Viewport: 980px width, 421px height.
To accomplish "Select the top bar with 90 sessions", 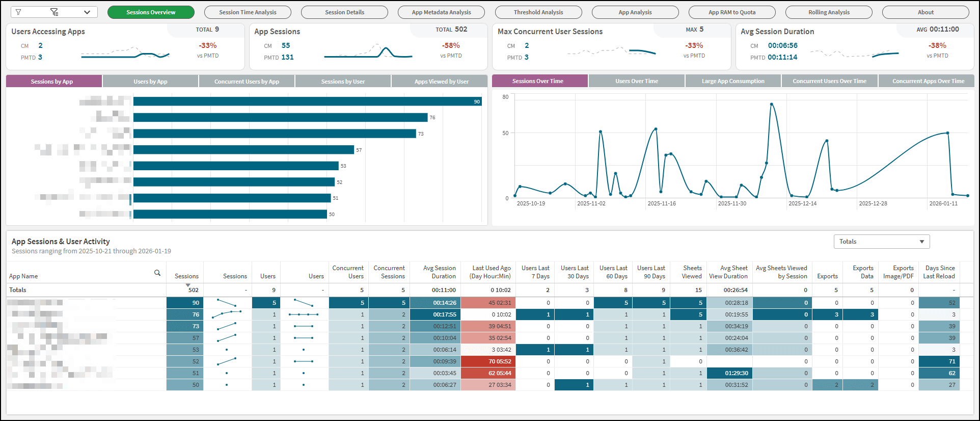I will (306, 101).
